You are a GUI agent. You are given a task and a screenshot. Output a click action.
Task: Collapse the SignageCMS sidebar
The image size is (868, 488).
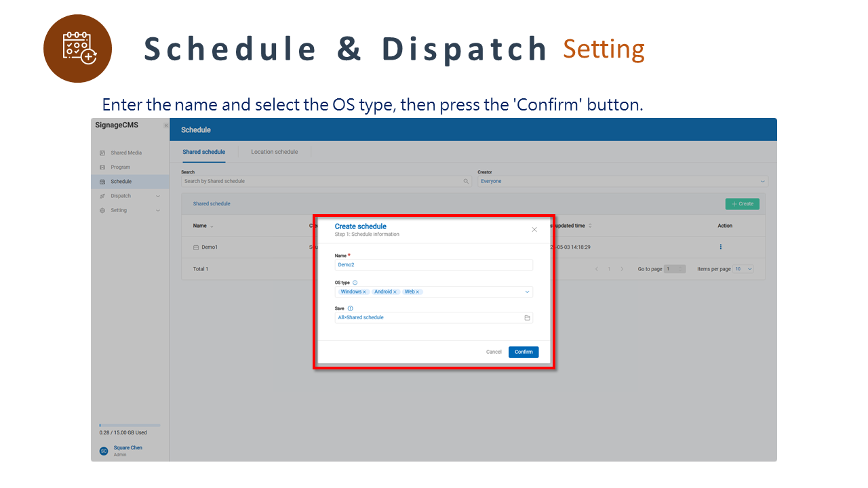[165, 125]
